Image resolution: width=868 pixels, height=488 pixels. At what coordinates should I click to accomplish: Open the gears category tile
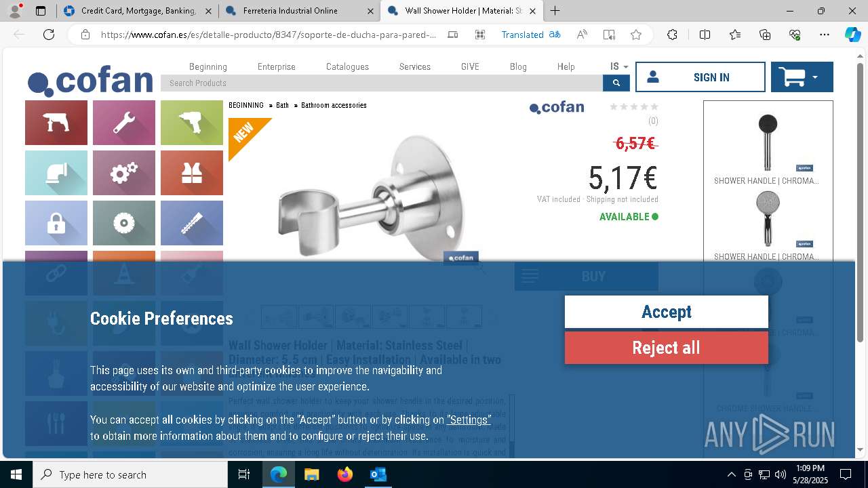[124, 173]
